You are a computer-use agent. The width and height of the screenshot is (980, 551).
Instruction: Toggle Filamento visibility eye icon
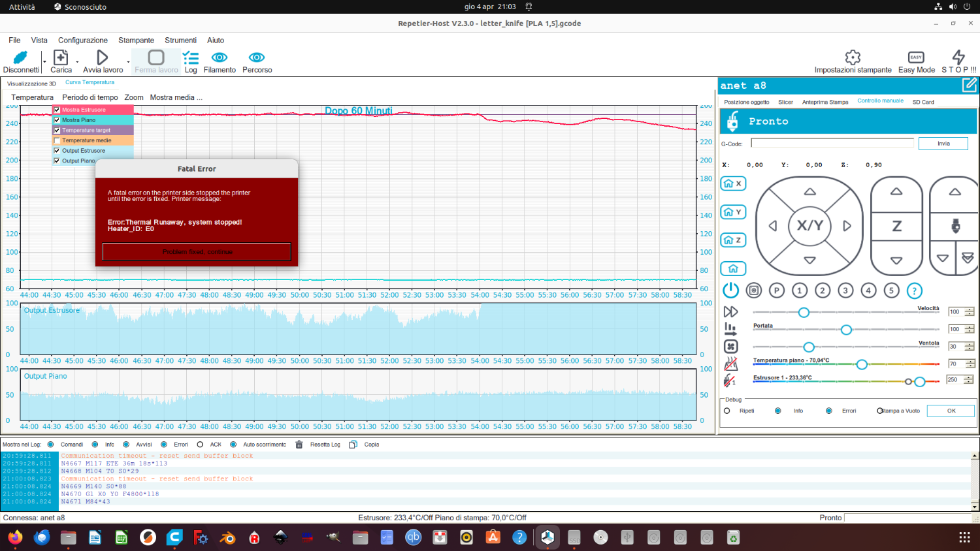pos(220,58)
